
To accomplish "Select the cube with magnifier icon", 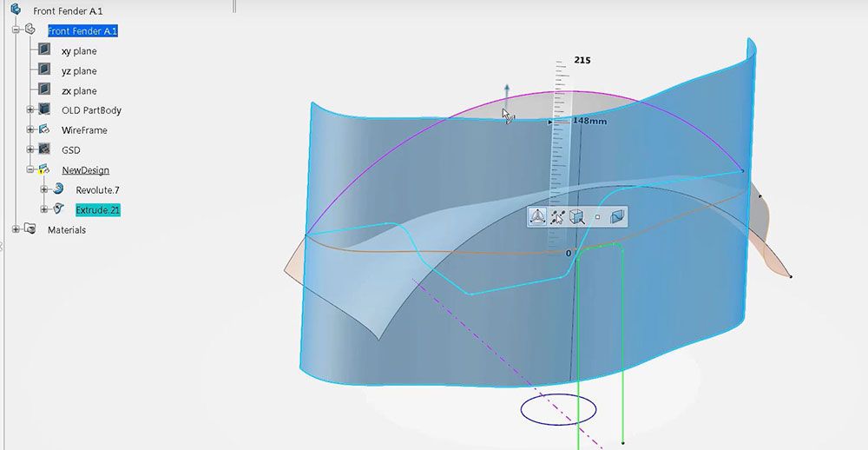I will coord(577,216).
